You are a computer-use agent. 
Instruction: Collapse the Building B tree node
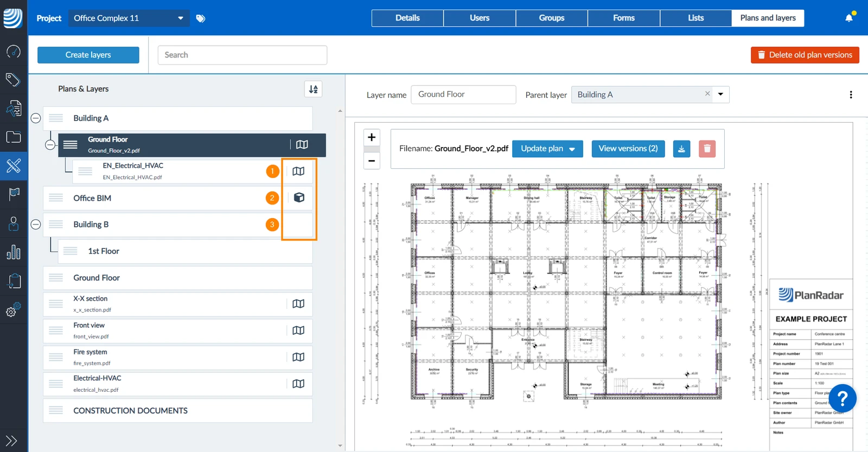point(36,225)
